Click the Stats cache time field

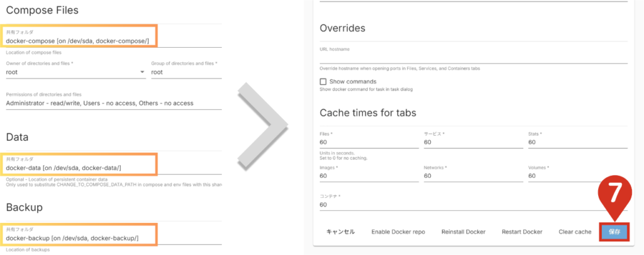(x=577, y=143)
